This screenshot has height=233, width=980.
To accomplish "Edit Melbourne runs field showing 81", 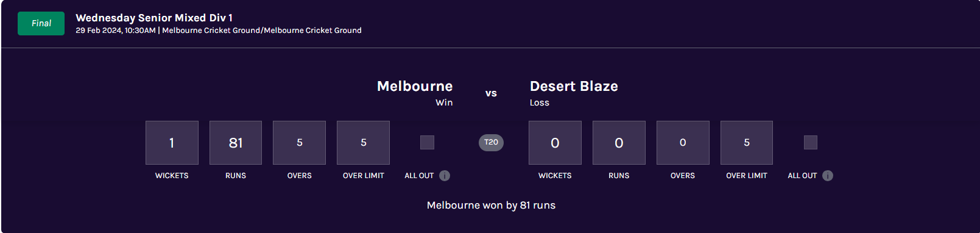I will [236, 143].
